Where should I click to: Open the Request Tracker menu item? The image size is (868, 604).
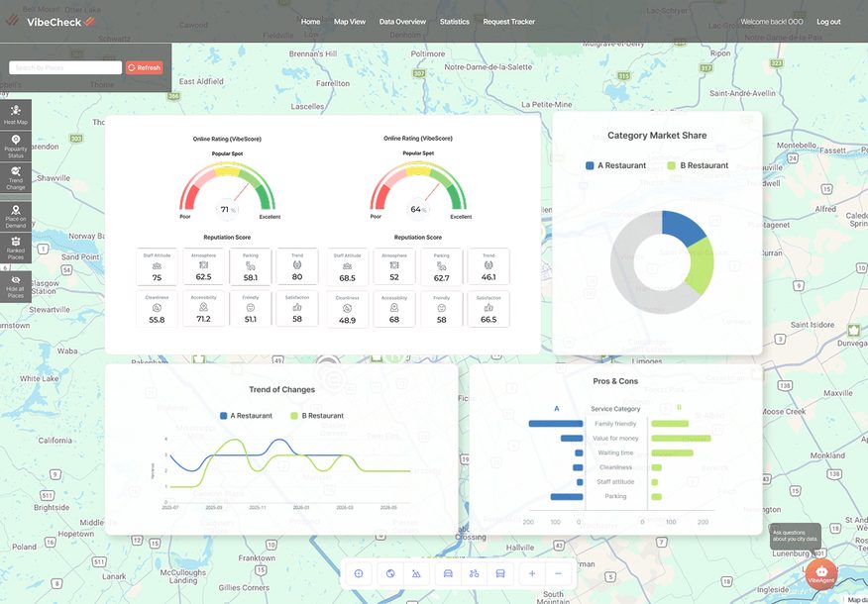(x=508, y=22)
